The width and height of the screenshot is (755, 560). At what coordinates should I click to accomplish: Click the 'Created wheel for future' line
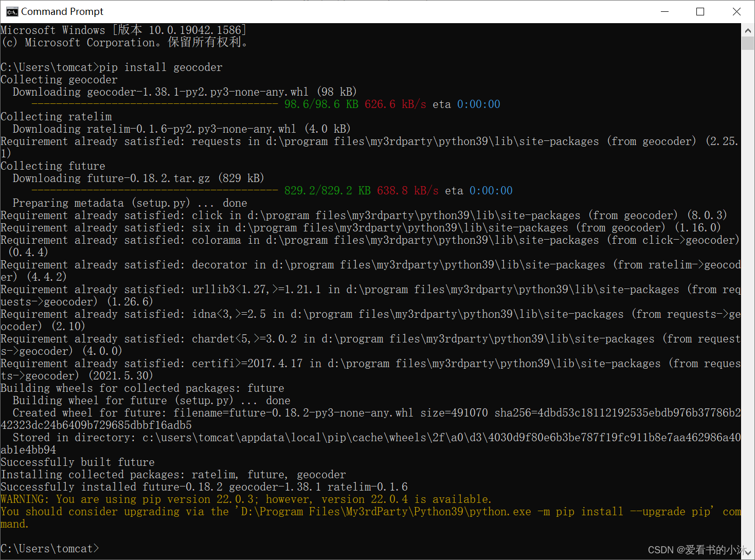(370, 419)
